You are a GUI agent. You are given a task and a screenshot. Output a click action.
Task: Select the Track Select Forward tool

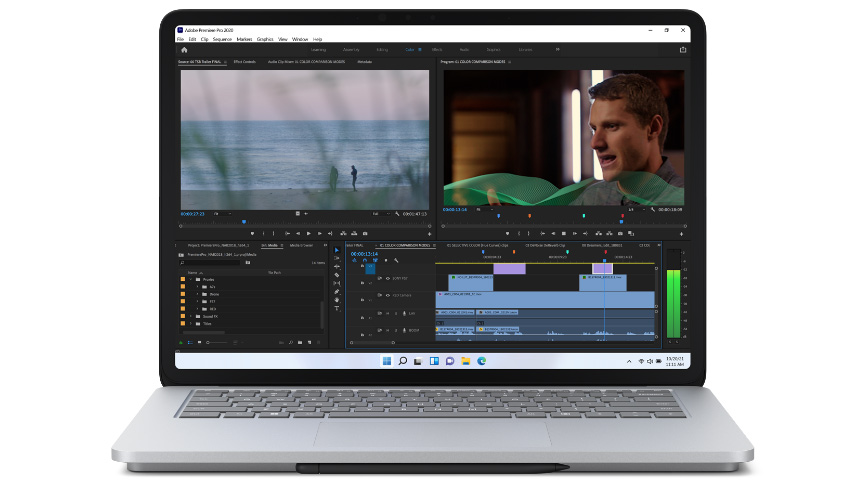337,259
